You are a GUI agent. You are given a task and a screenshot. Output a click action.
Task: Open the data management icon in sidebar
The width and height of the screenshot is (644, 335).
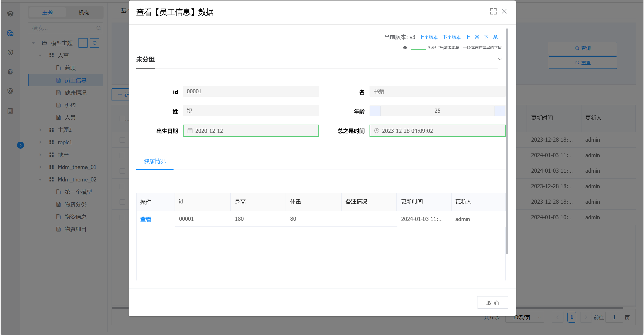[10, 33]
